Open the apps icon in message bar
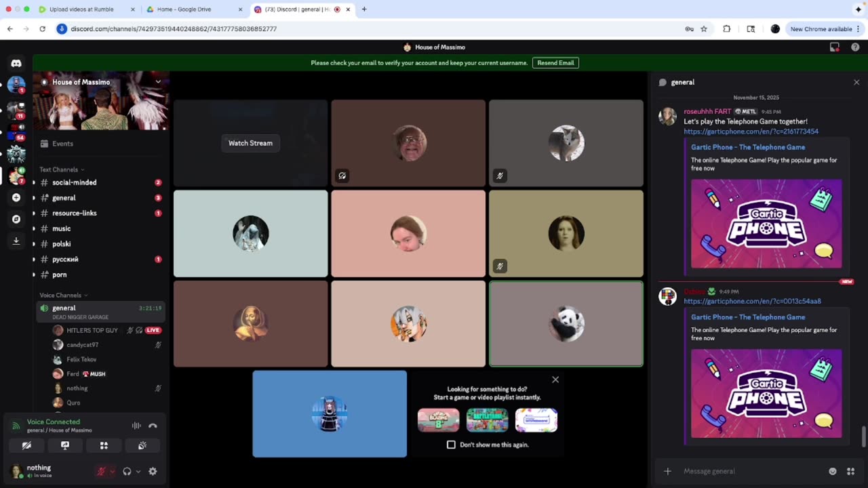868x488 pixels. pos(850,471)
